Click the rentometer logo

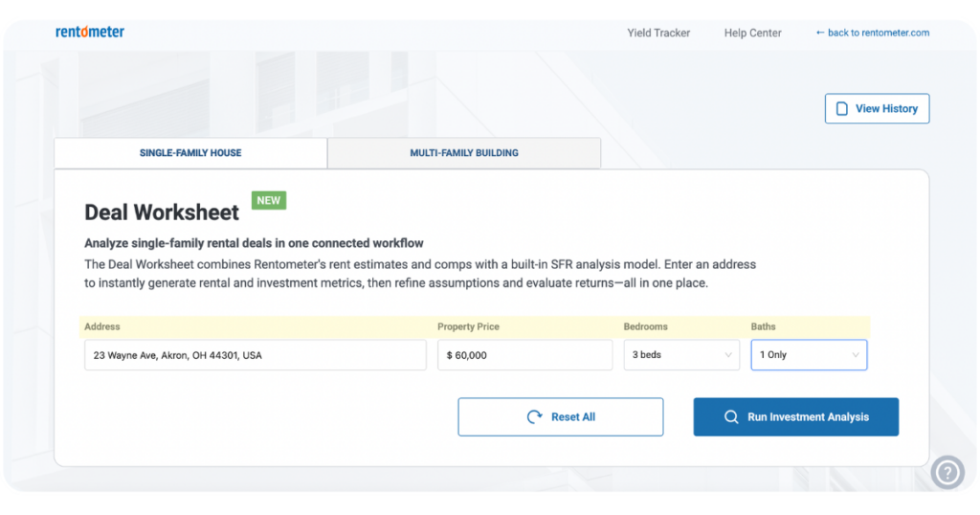tap(90, 32)
